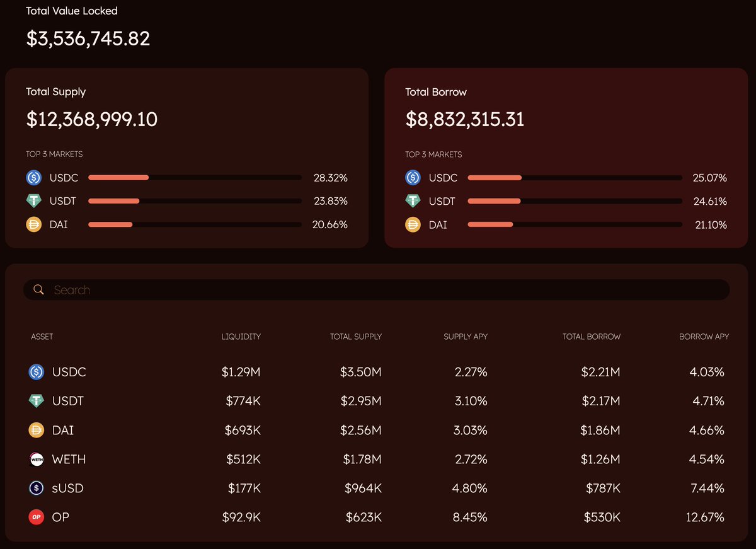756x549 pixels.
Task: Click OP borrow APY 12.67%
Action: click(705, 517)
